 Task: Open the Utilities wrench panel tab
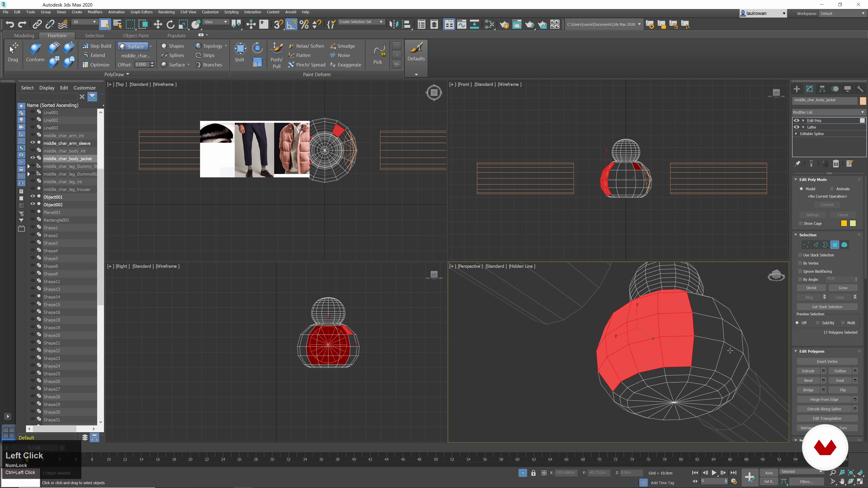(x=860, y=89)
